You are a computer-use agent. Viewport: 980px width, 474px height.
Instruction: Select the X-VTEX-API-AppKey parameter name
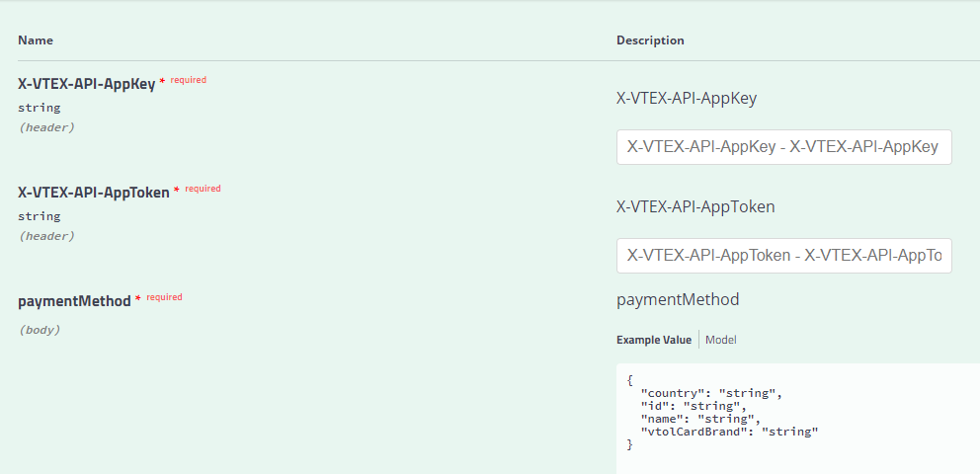pyautogui.click(x=87, y=85)
